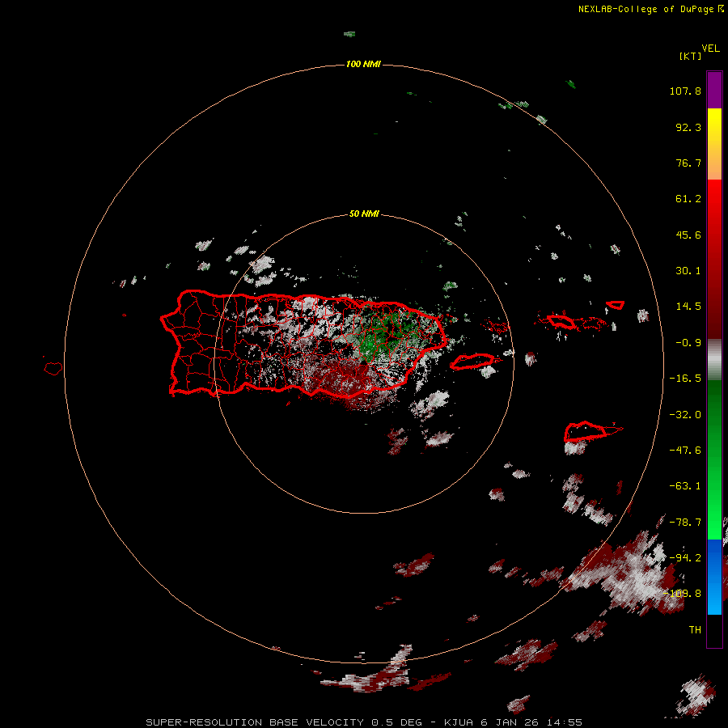Select the -109.8 scale value

683,594
